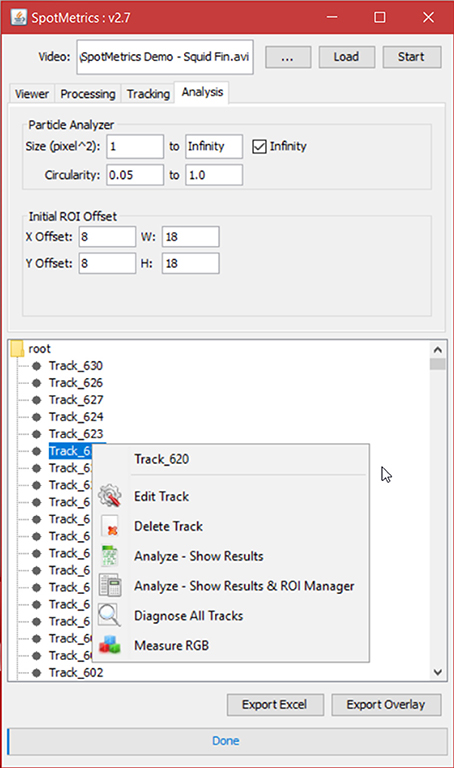Click the Circularity minimum field
The height and width of the screenshot is (768, 454).
click(x=135, y=175)
